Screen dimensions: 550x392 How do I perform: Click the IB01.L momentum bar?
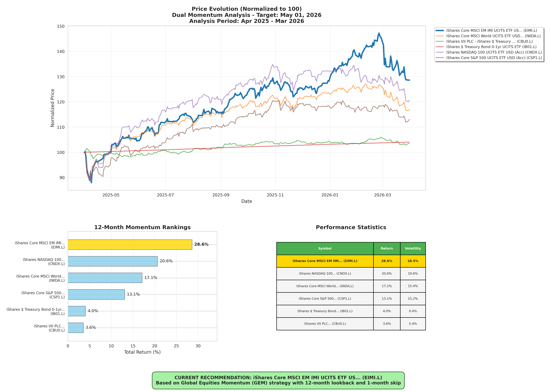coord(77,311)
